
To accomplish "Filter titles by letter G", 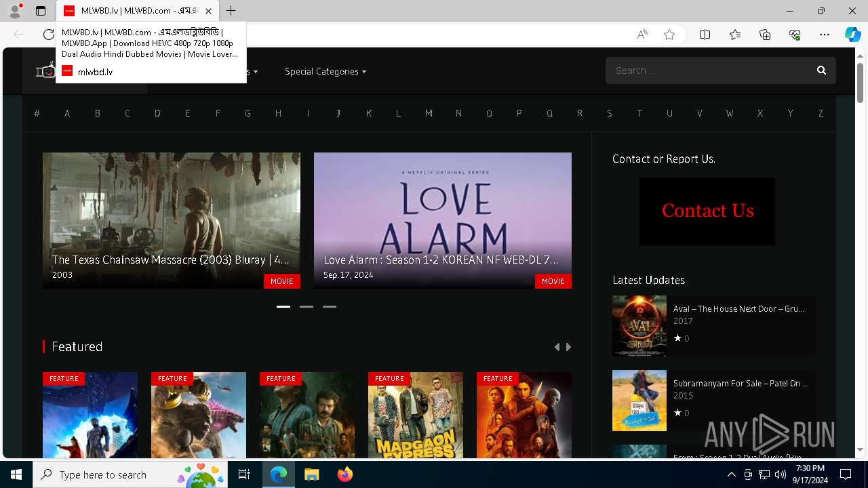I will pyautogui.click(x=248, y=113).
